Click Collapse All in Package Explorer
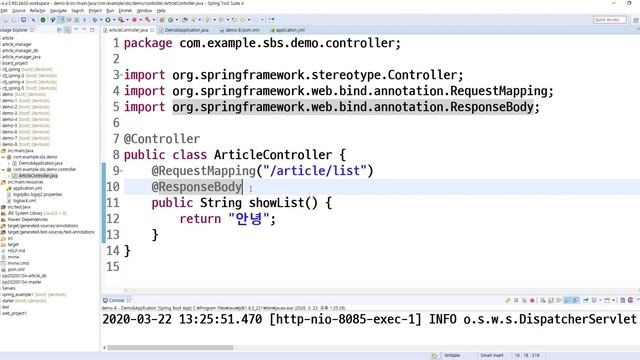640x360 pixels. [x=60, y=30]
